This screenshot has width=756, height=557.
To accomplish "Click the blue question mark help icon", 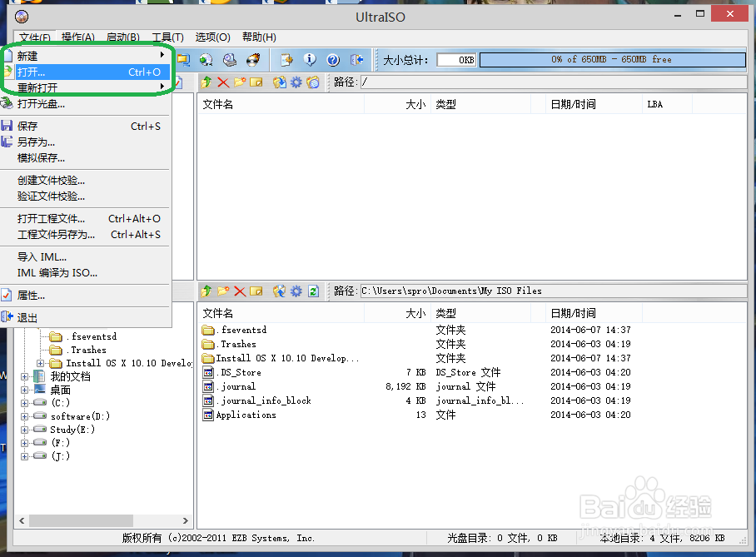I will tap(333, 60).
